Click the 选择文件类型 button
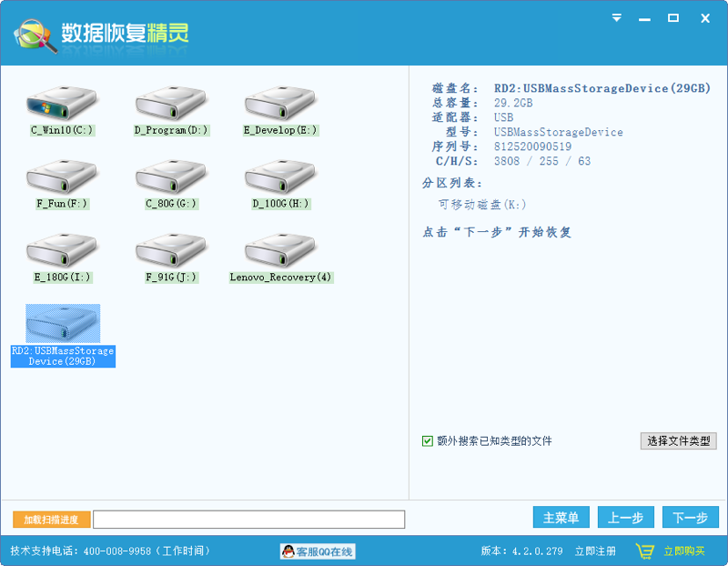The width and height of the screenshot is (728, 566). click(x=678, y=441)
